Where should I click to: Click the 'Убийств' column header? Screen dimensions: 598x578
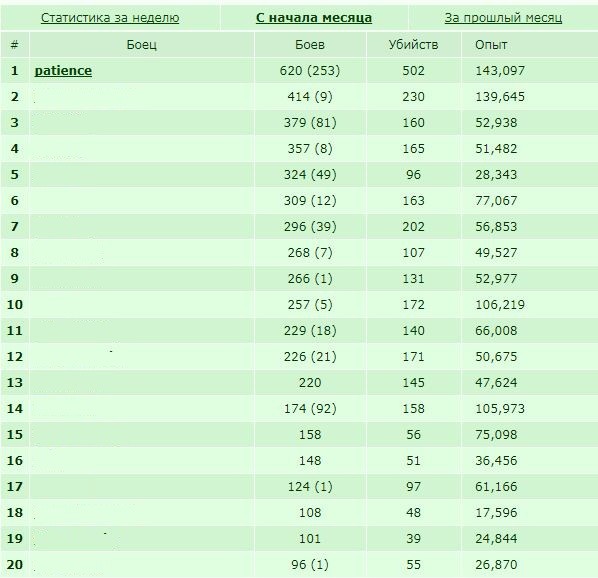(413, 45)
